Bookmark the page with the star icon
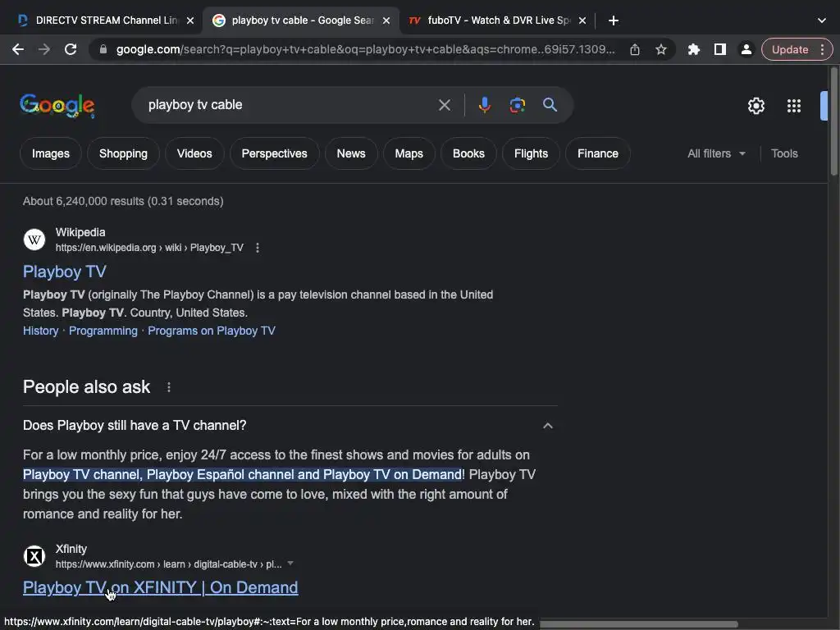Screen dimensions: 840x630 pos(661,49)
